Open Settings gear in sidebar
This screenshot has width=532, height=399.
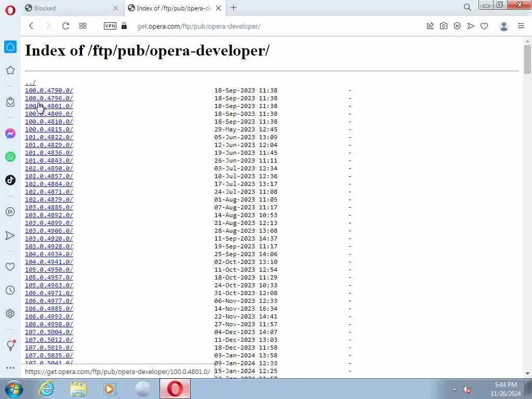pyautogui.click(x=10, y=313)
